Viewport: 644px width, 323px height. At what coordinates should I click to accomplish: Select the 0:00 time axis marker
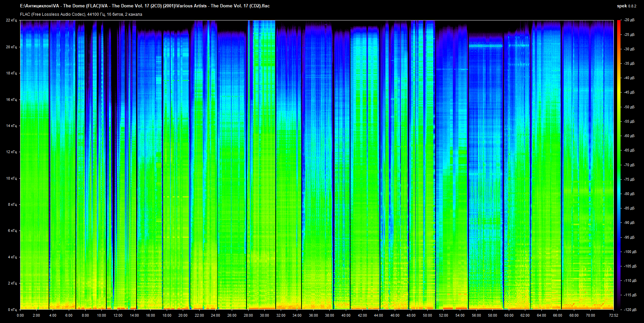pyautogui.click(x=20, y=315)
